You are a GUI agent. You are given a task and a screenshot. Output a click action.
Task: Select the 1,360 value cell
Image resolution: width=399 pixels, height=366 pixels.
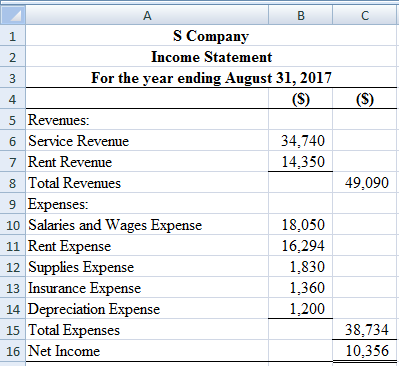(x=300, y=288)
